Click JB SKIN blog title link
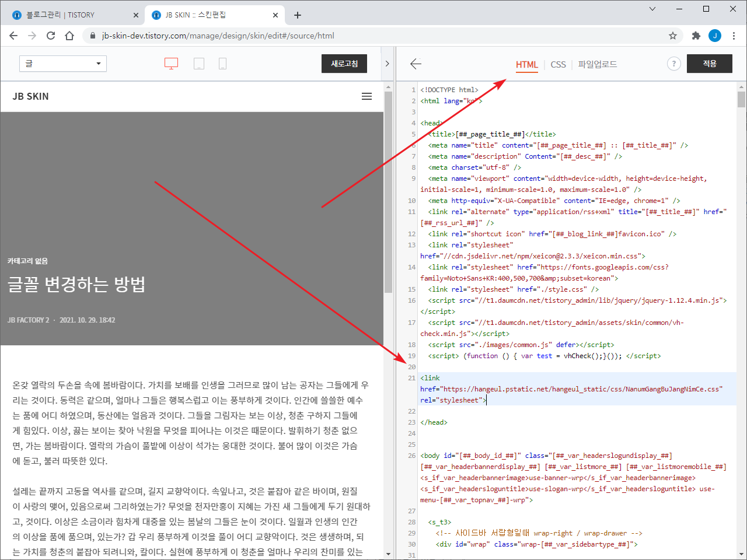Screen dimensions: 747x560 (30, 96)
